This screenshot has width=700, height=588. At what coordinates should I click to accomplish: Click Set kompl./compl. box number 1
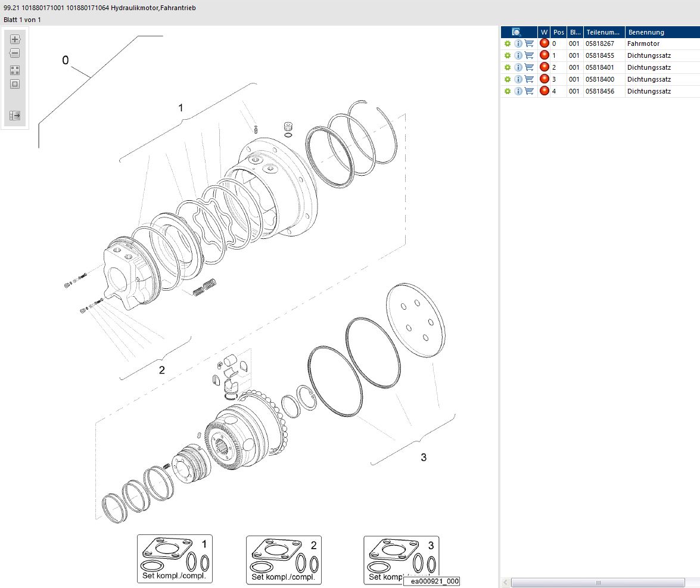[x=175, y=559]
